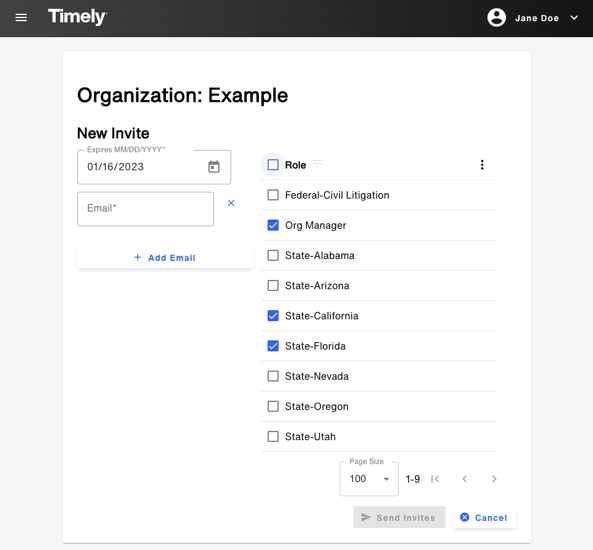
Task: Click the Jane Doe avatar icon
Action: [x=496, y=18]
